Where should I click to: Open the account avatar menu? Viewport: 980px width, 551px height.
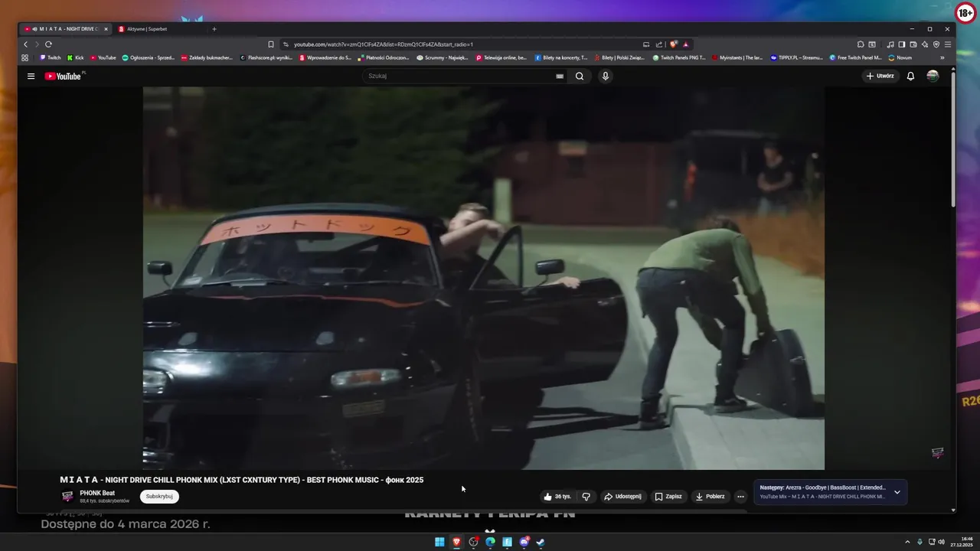[933, 76]
